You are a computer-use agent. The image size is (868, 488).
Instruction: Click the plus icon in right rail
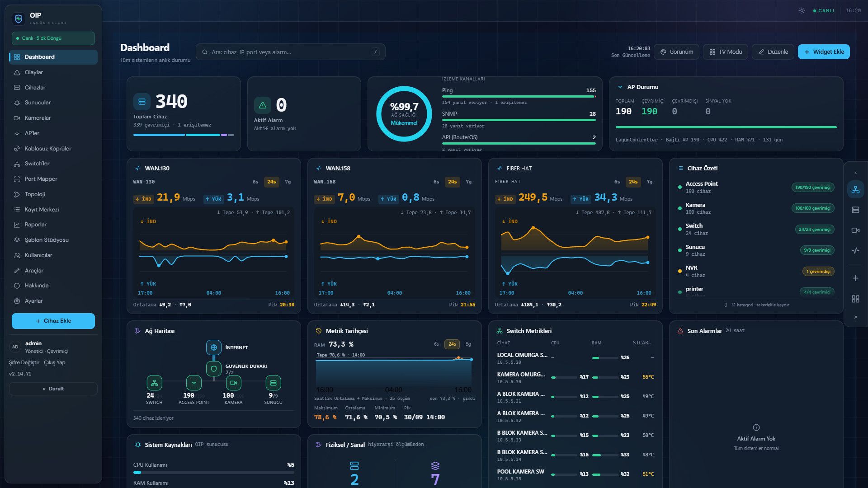click(x=855, y=278)
